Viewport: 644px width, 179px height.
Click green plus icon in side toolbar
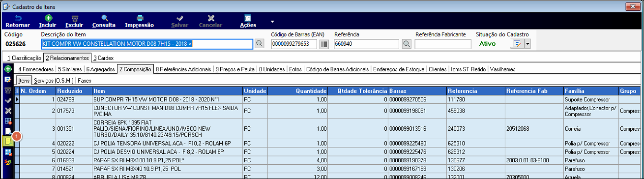coord(8,69)
